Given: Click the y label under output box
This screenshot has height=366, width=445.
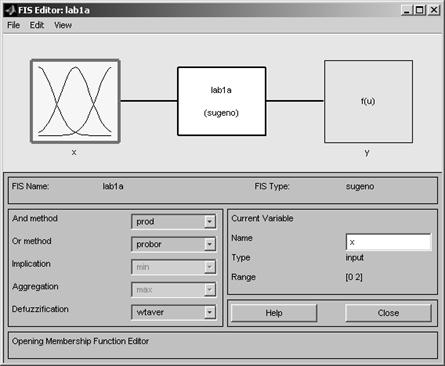Looking at the screenshot, I should [367, 153].
